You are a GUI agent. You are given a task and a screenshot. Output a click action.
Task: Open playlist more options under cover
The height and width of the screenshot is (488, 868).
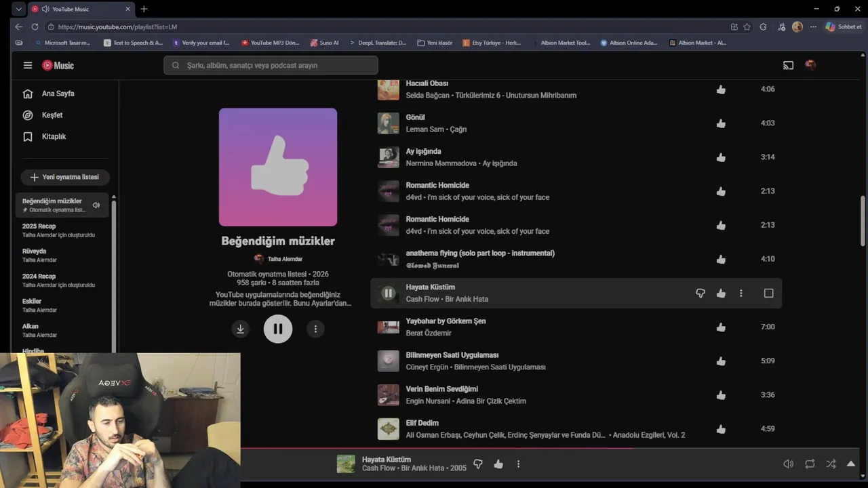(315, 329)
